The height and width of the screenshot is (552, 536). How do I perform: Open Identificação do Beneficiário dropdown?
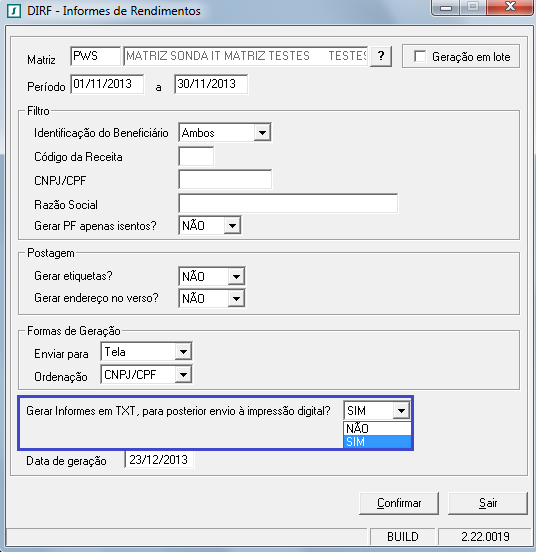pyautogui.click(x=262, y=133)
